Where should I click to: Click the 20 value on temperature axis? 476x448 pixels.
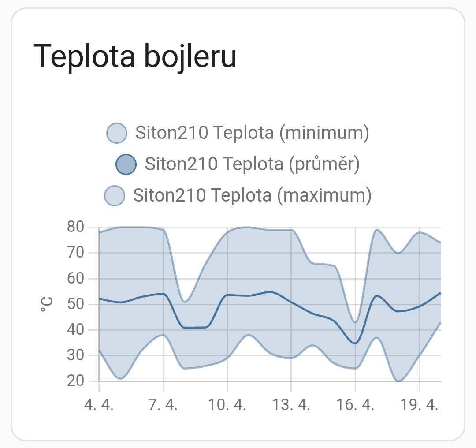pos(76,381)
